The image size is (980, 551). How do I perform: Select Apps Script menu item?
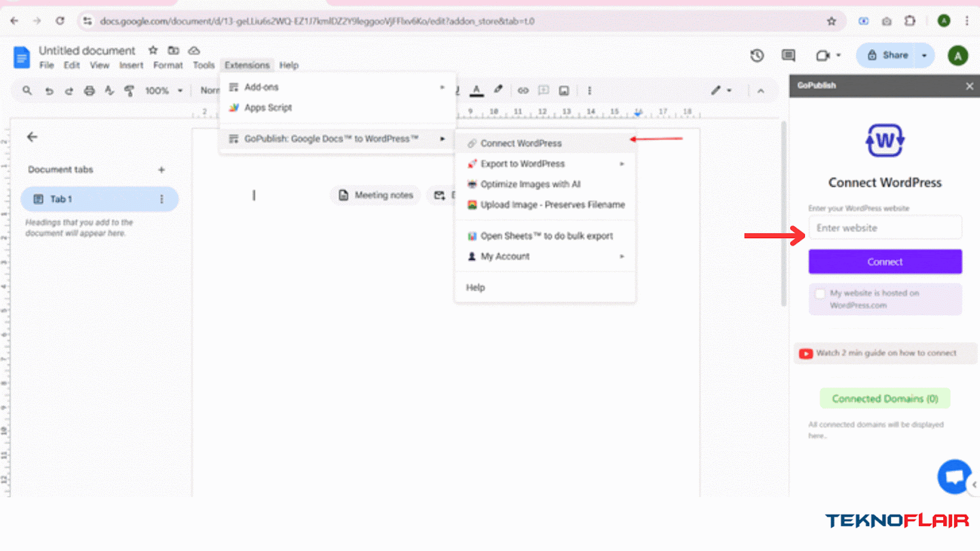(337, 108)
